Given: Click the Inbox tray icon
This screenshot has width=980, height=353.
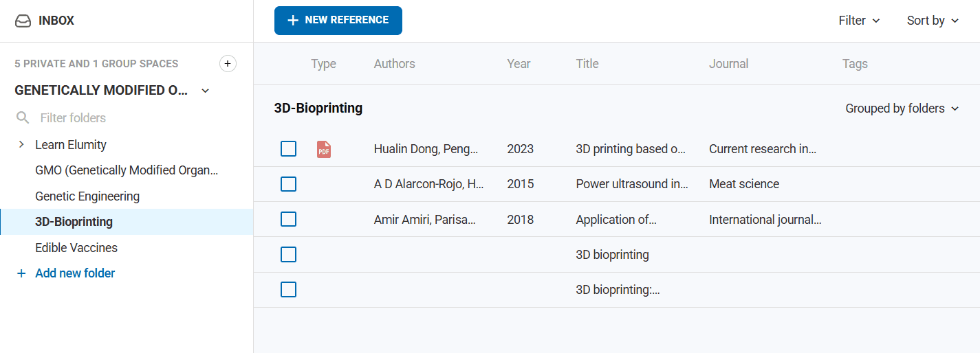Looking at the screenshot, I should [23, 21].
